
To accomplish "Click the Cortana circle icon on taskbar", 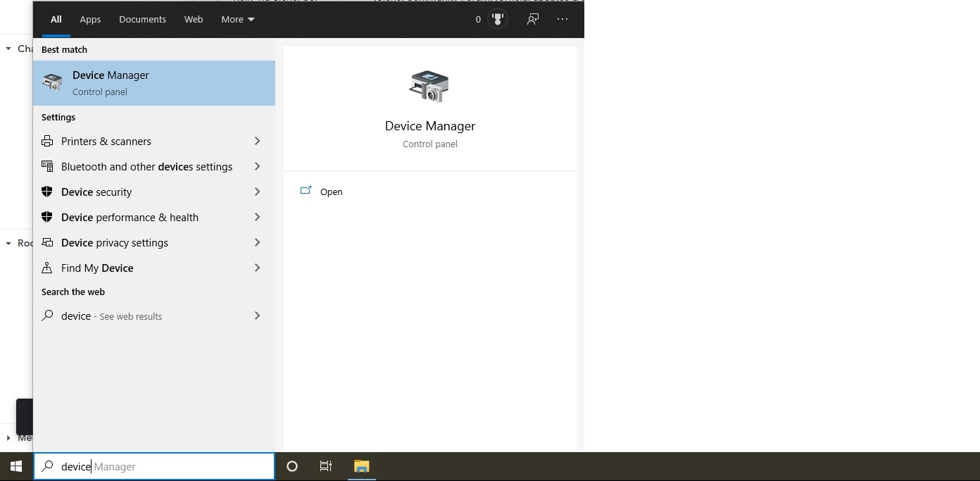I will [292, 466].
